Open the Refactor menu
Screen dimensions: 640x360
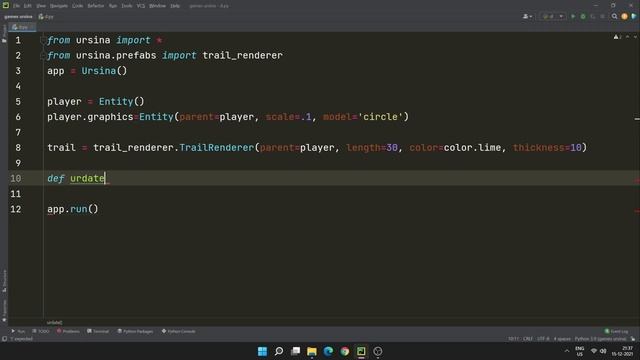point(96,6)
